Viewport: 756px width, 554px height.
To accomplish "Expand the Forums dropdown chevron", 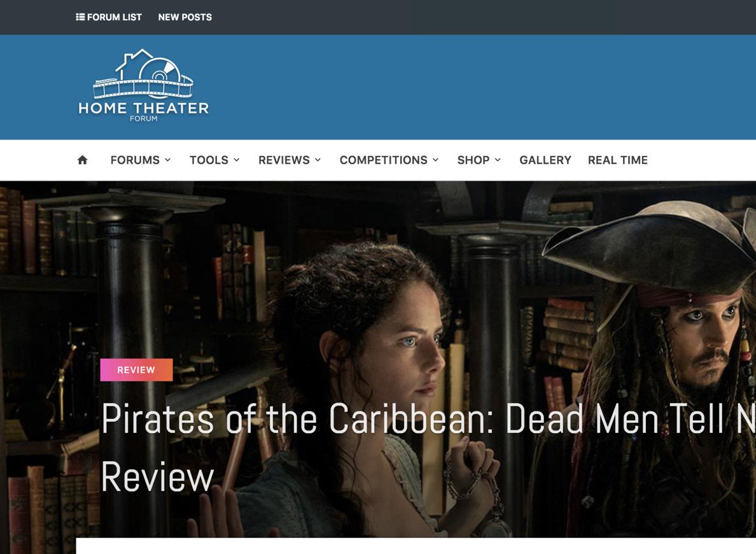I will click(x=168, y=160).
